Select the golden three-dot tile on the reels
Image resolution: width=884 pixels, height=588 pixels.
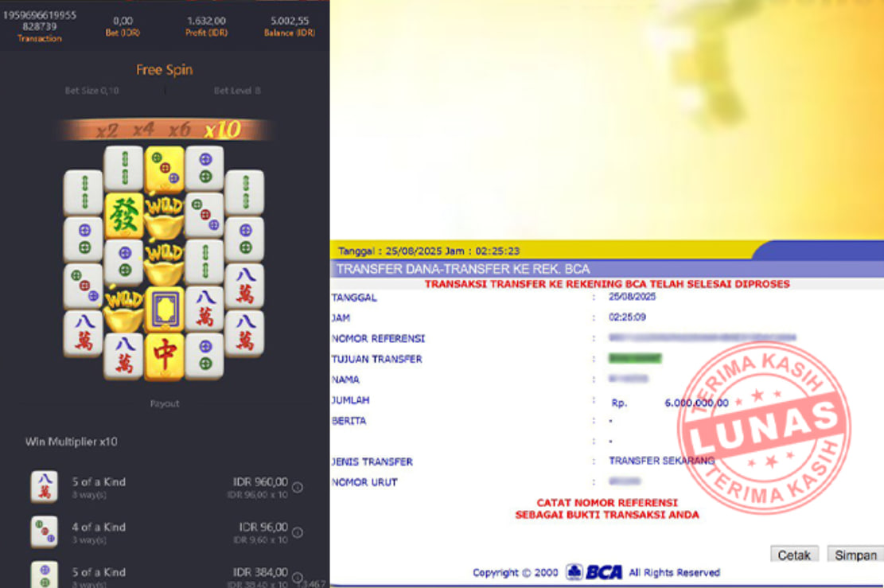point(165,169)
